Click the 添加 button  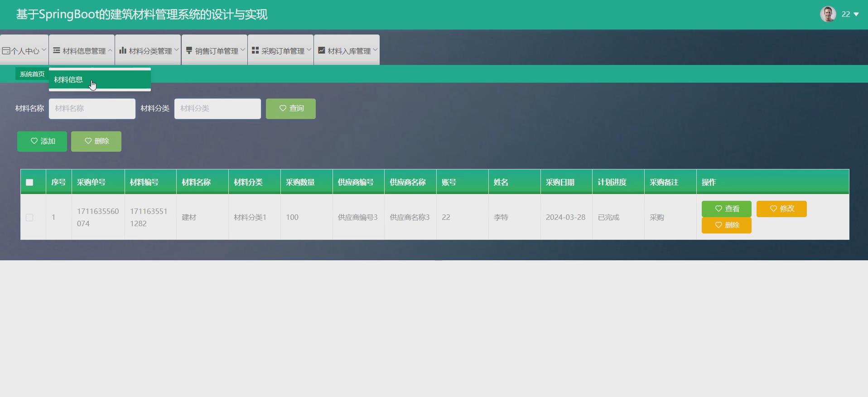click(x=42, y=141)
